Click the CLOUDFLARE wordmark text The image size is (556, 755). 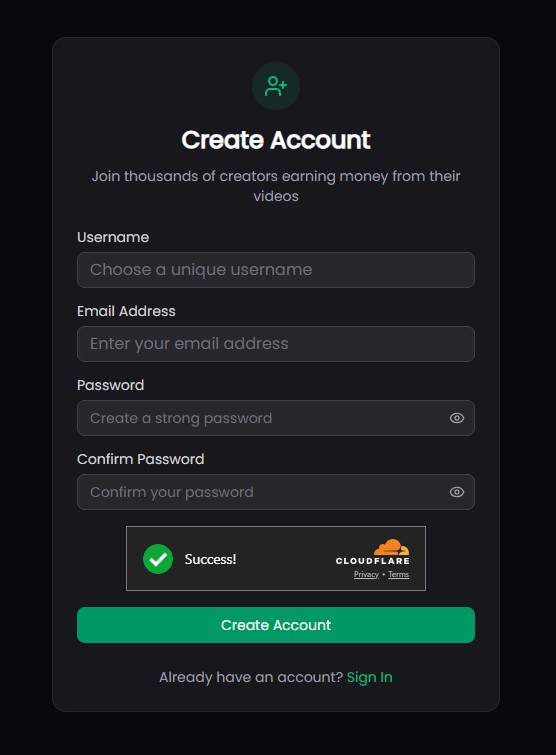click(373, 561)
